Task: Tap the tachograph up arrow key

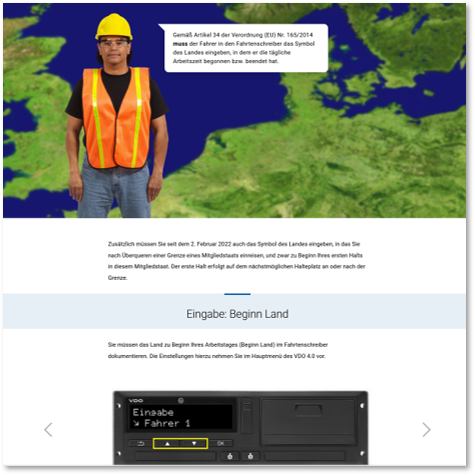Action: click(x=167, y=443)
